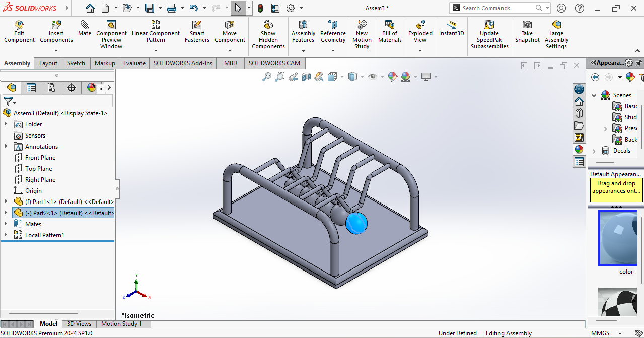Toggle the Hide/Show Items eye icon
The width and height of the screenshot is (644, 338).
[x=373, y=77]
